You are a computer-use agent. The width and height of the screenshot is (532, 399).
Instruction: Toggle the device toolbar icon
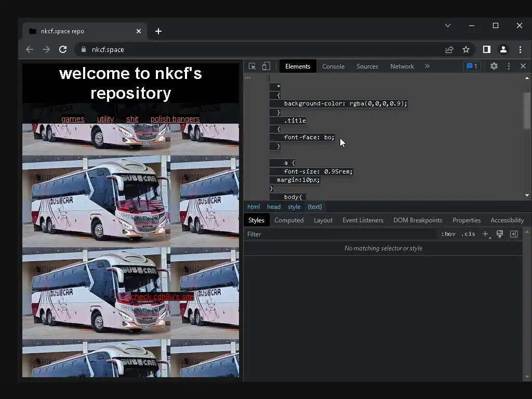[266, 66]
